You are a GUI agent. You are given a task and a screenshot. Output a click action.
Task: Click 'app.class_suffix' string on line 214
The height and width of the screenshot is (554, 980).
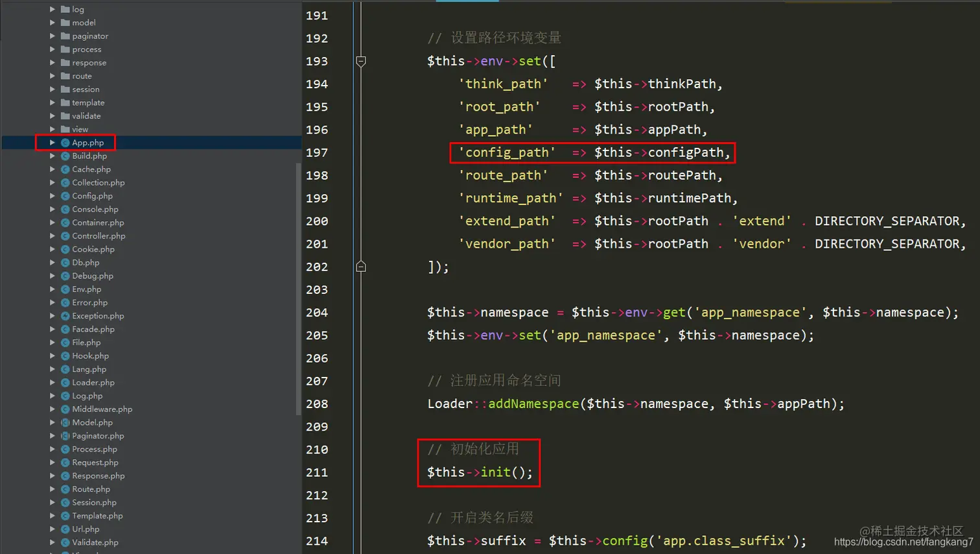(723, 540)
